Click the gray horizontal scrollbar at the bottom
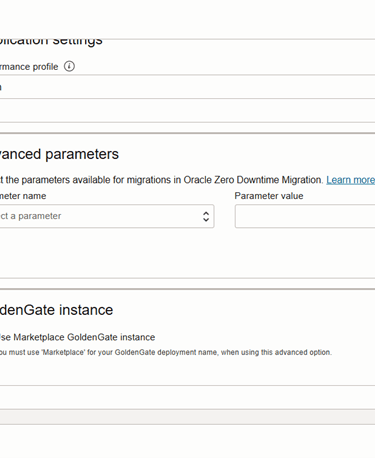 click(x=187, y=417)
